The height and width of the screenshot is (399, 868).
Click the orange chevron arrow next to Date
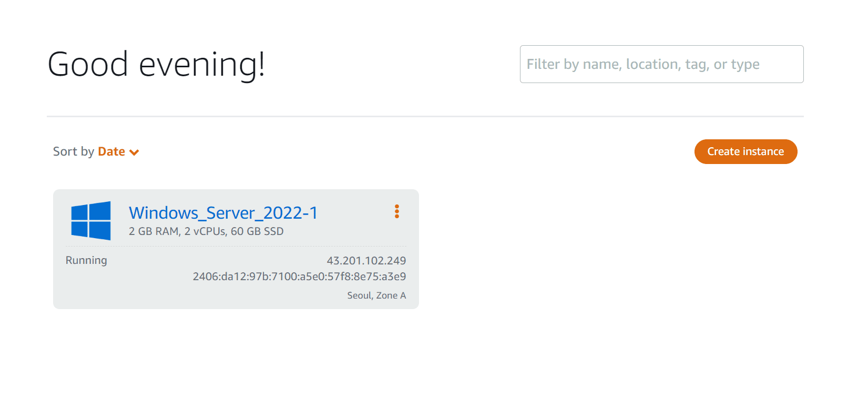point(134,152)
